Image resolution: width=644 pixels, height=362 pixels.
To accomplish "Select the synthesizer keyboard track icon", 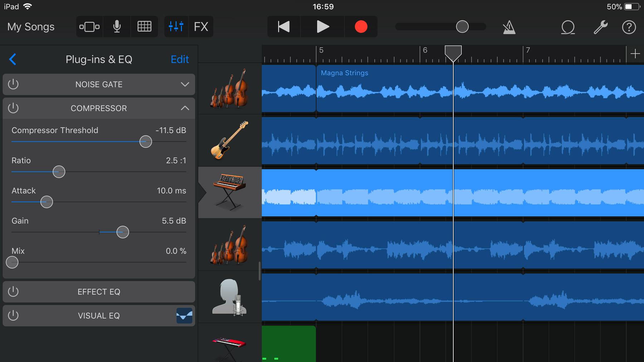I will click(x=229, y=192).
